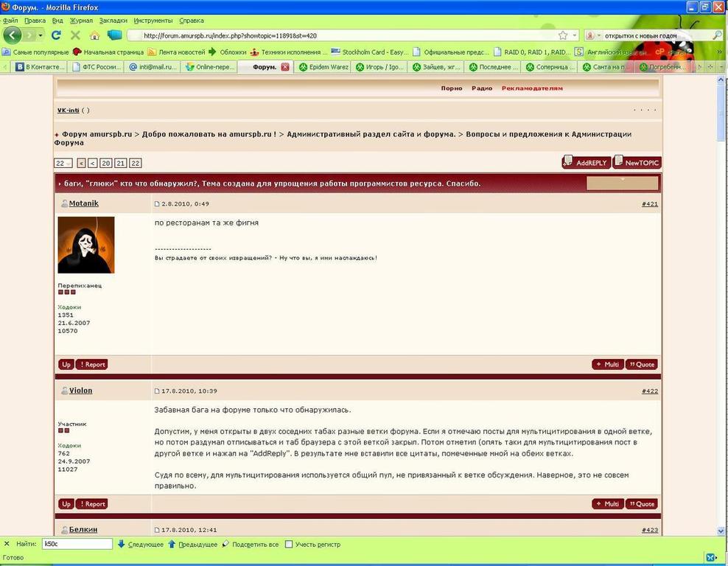728x566 pixels.
Task: Close the find bar with the X icon
Action: (x=7, y=544)
